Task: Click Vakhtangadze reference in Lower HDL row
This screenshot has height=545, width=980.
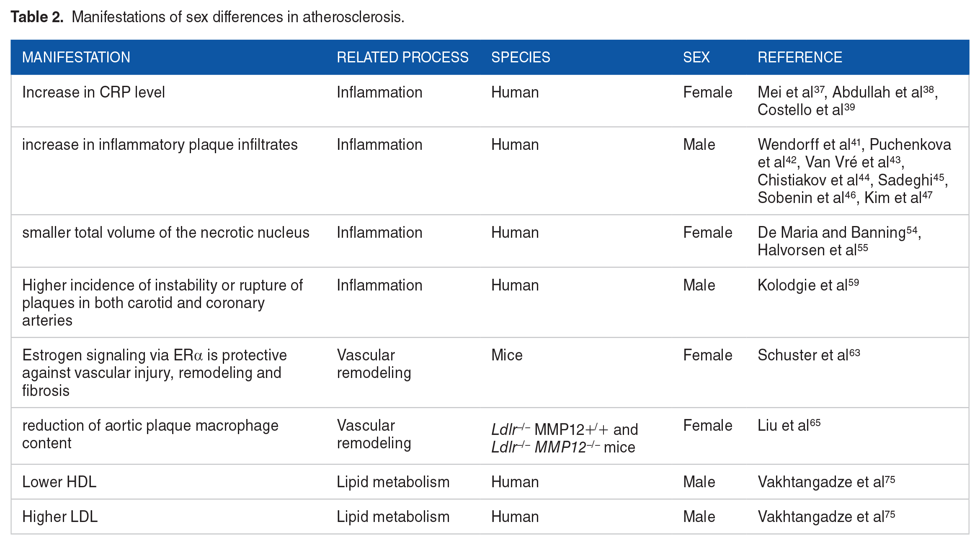Action: point(826,482)
